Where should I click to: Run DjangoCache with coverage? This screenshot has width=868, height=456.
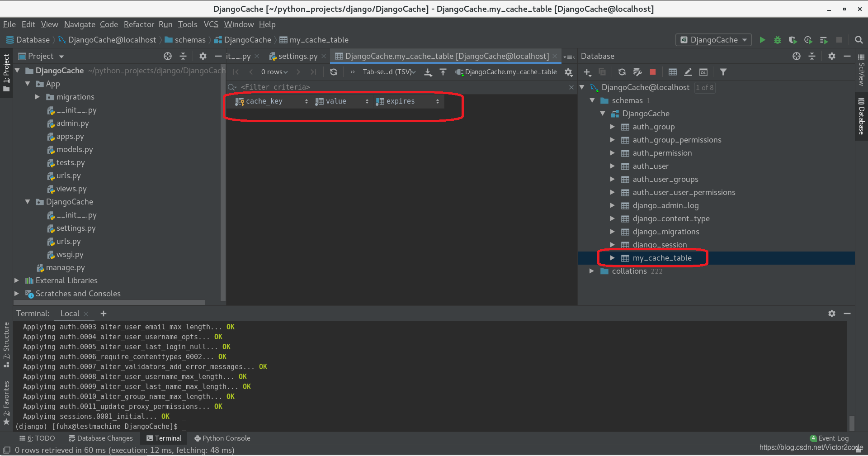[x=793, y=40]
